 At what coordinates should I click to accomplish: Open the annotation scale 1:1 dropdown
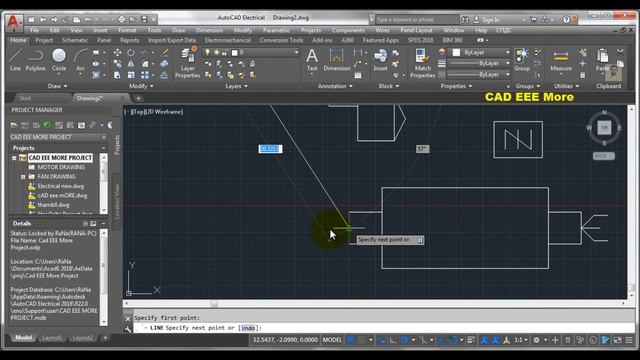[x=520, y=340]
